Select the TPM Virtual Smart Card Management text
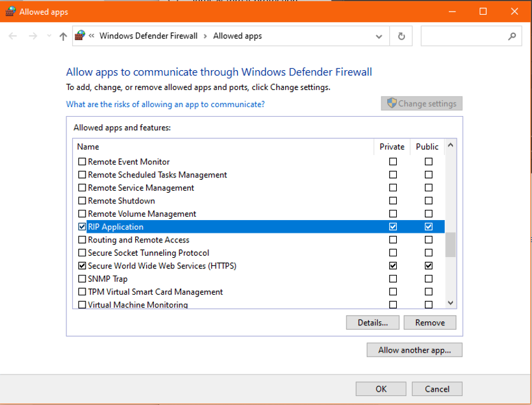The height and width of the screenshot is (405, 532). tap(155, 292)
